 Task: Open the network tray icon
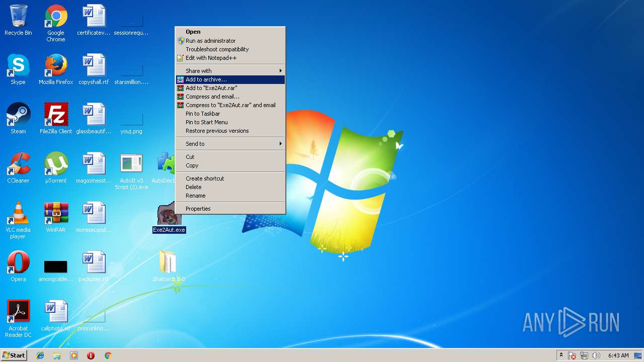[x=584, y=355]
